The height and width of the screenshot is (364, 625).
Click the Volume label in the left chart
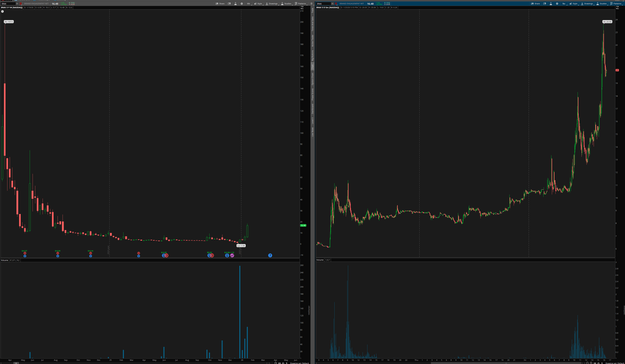[4, 260]
